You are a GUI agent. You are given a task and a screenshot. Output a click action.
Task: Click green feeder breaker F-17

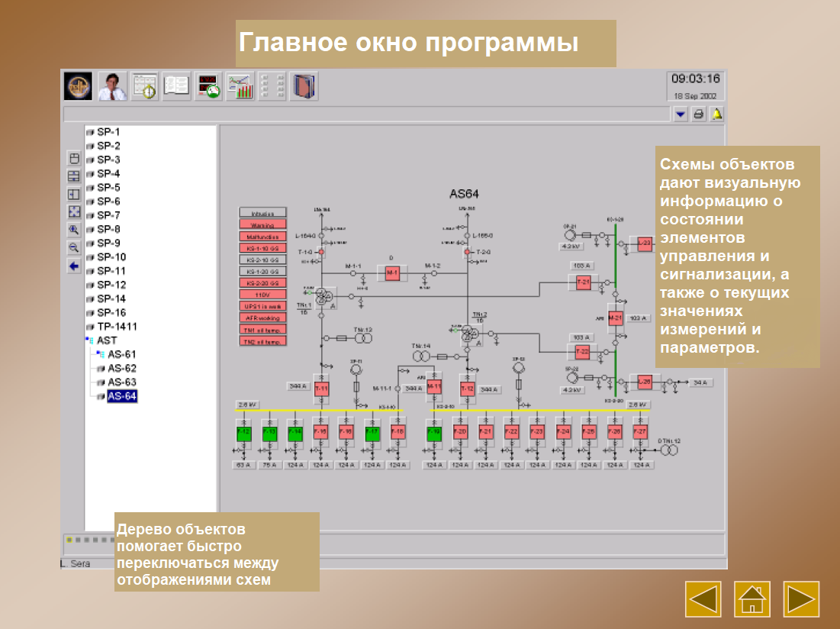coord(372,432)
